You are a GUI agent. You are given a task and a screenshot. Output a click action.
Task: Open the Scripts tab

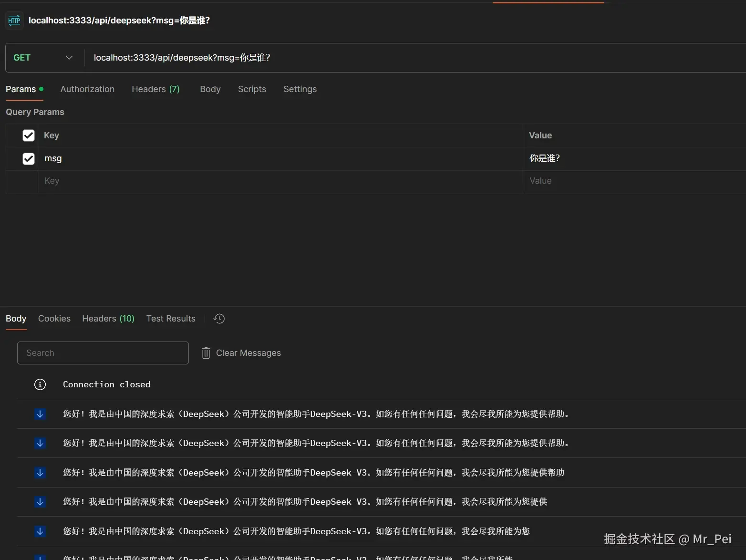252,89
